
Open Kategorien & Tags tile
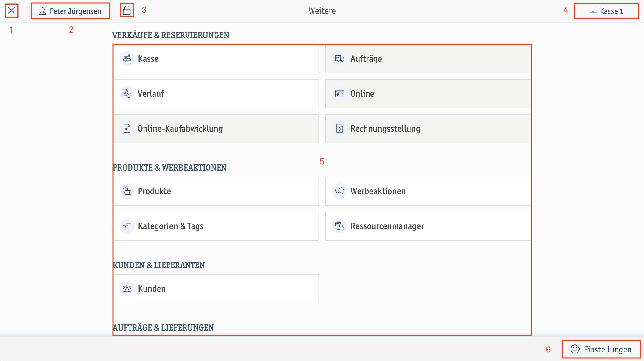tap(216, 226)
